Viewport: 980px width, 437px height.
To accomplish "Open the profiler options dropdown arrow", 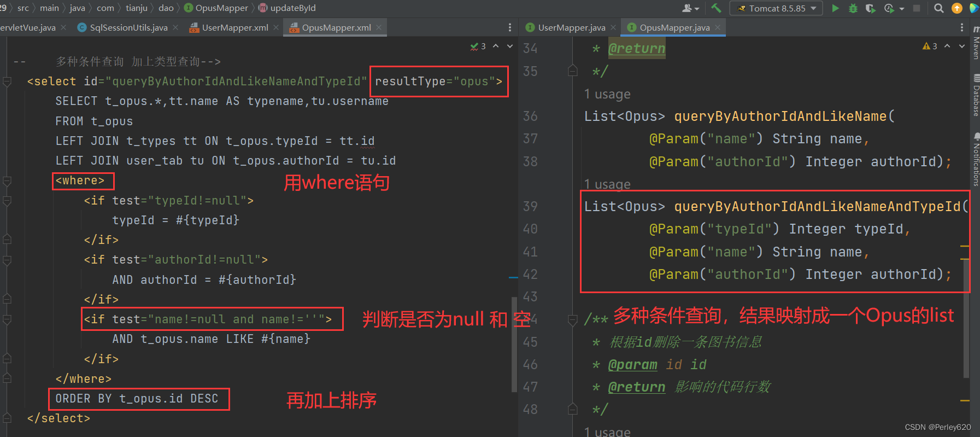I will pos(901,9).
